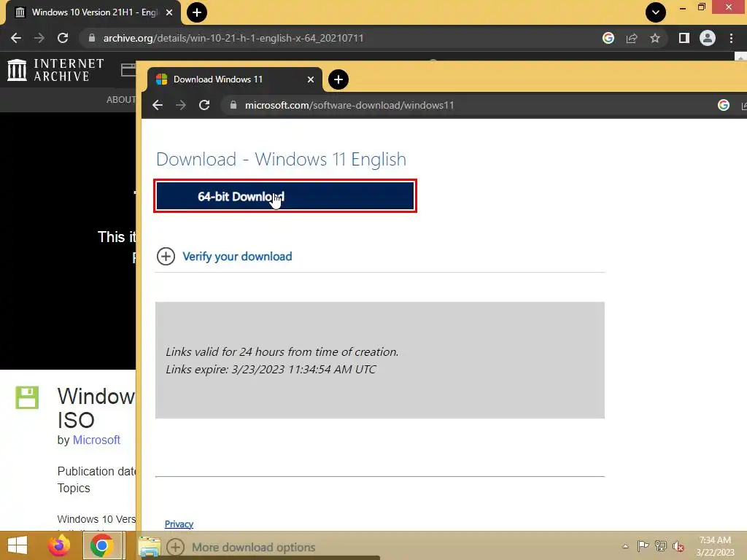Open a new tab beside Download Windows 11
This screenshot has width=747, height=560.
point(338,79)
